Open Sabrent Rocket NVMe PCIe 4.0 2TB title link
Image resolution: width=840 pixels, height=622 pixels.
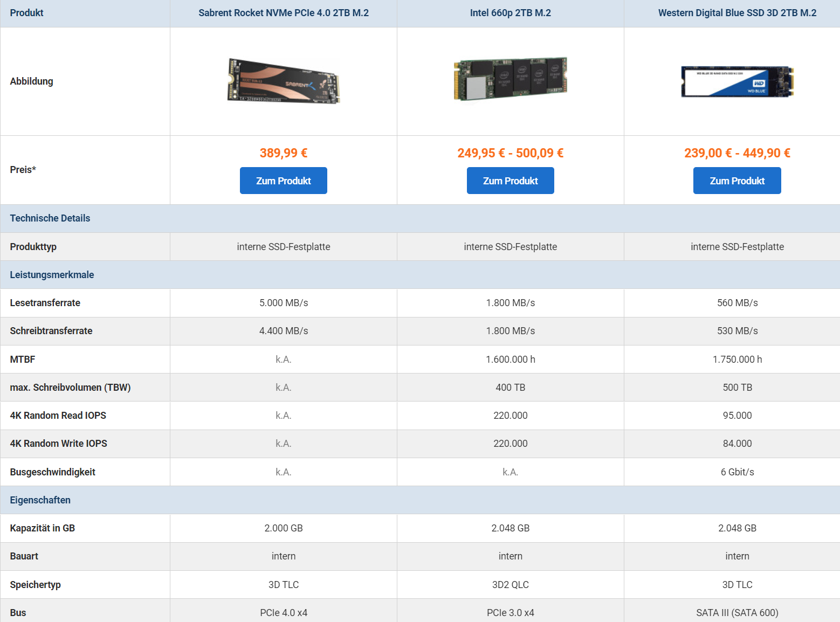click(x=284, y=13)
